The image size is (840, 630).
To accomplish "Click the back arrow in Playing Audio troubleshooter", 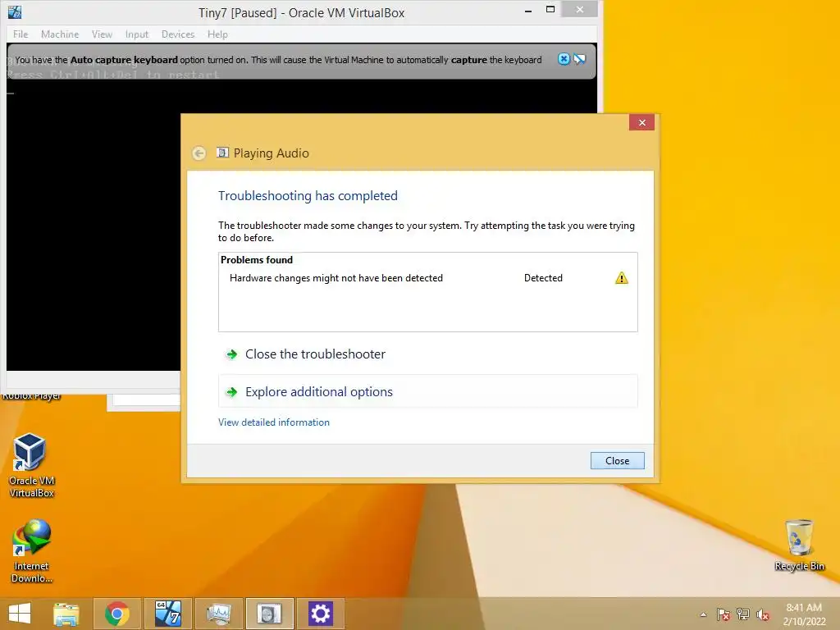I will coord(199,153).
